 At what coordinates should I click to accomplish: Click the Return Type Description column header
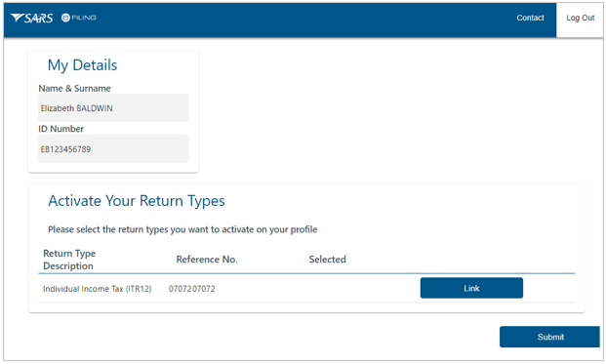tap(69, 260)
